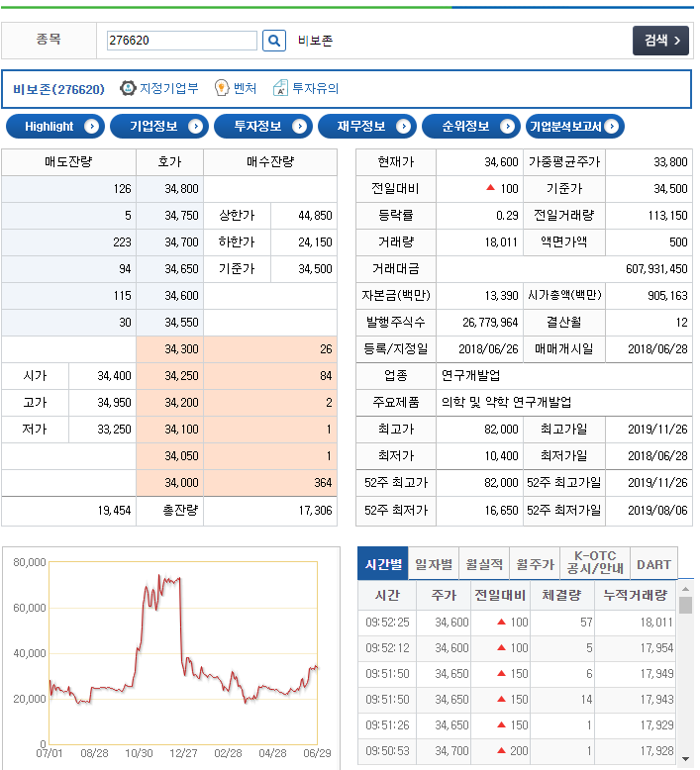
Task: Click the 34,000 bid price cell
Action: pyautogui.click(x=169, y=483)
